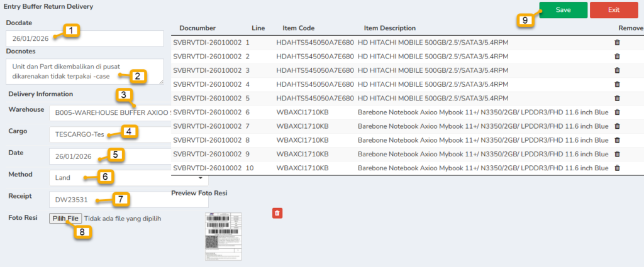Click Pilih File to upload Foto Resi

(x=65, y=219)
